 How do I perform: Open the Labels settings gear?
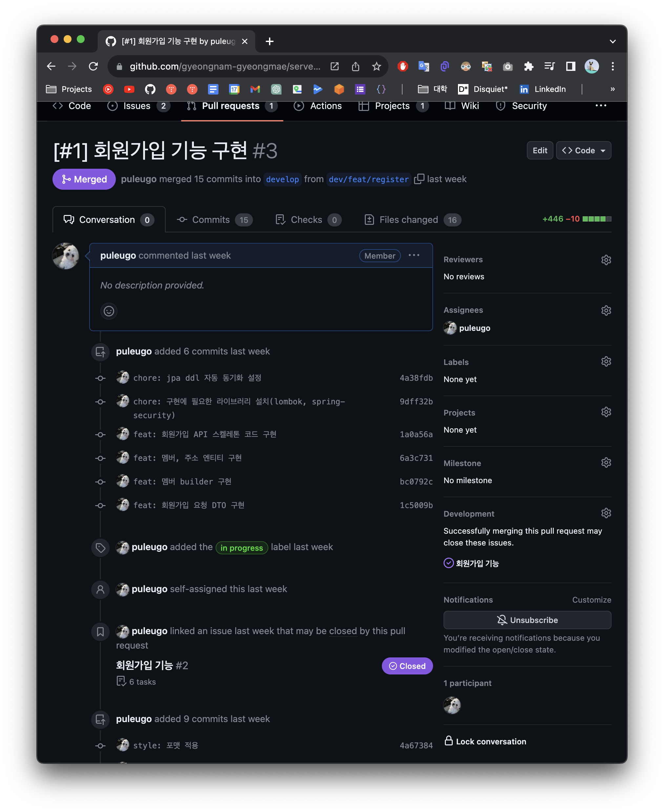coord(606,362)
